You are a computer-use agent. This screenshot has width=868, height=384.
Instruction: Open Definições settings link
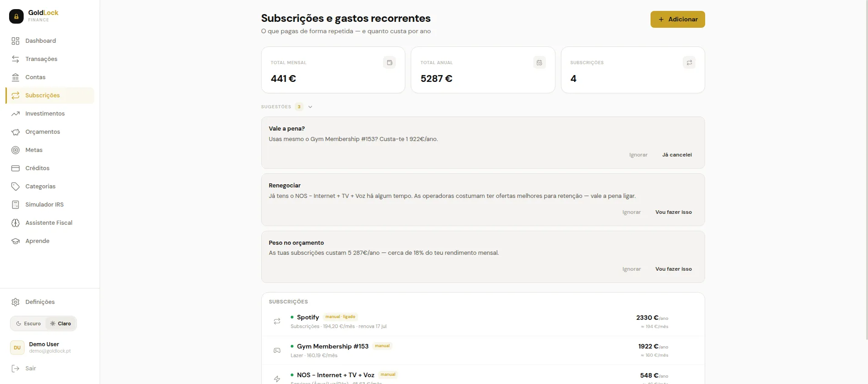point(50,302)
